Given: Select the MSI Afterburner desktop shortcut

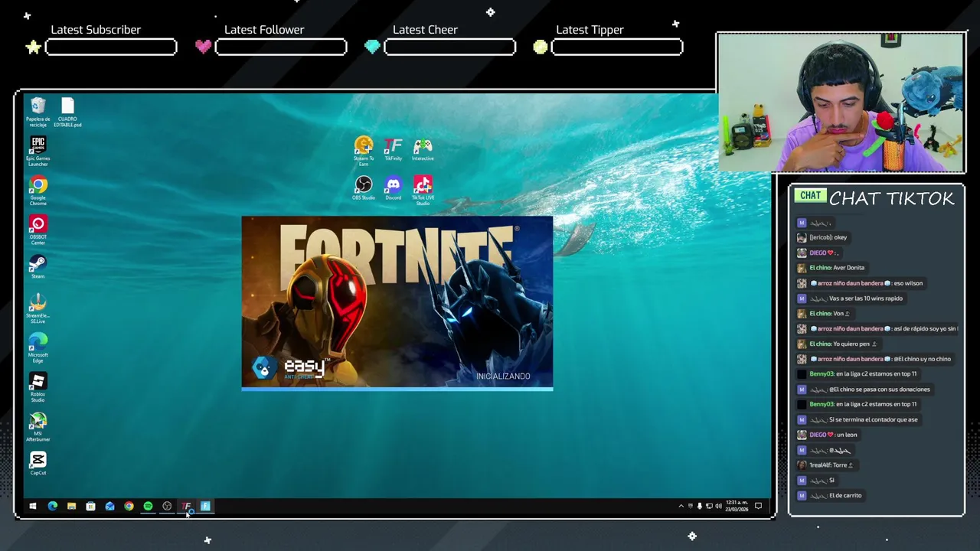Looking at the screenshot, I should [x=38, y=427].
